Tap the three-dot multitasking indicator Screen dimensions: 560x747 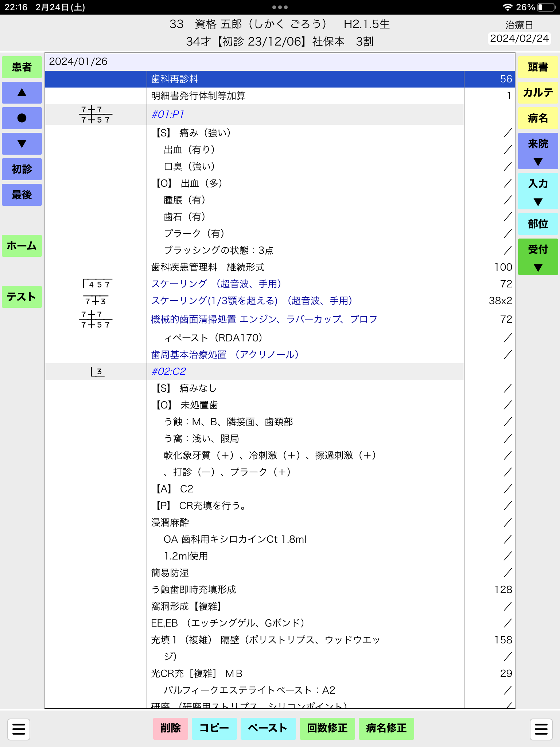pyautogui.click(x=280, y=7)
